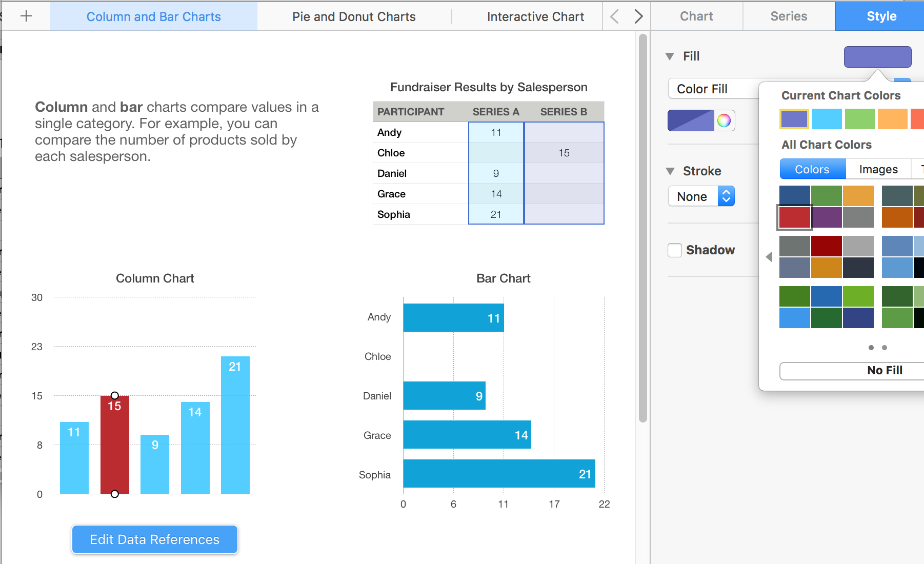Select the SERIES A header cell
Viewport: 924px width, 564px height.
click(x=496, y=112)
